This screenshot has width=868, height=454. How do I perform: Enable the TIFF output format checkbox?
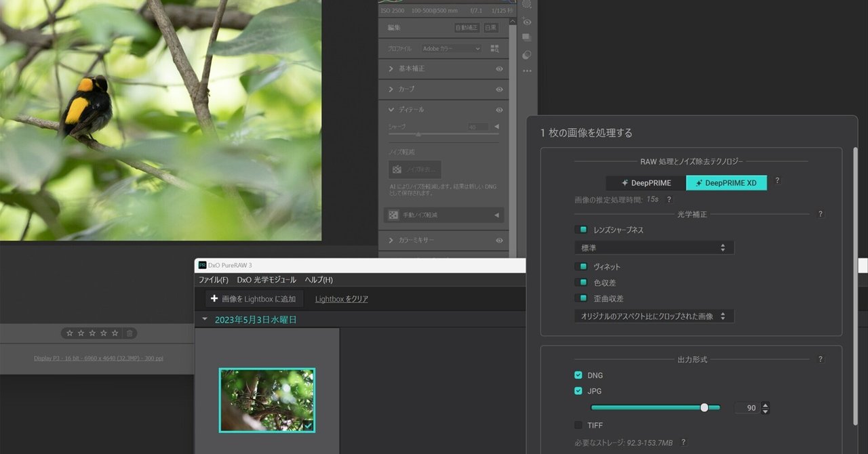(578, 425)
